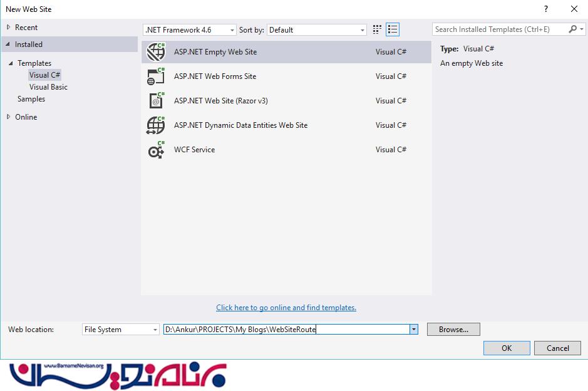Select the Installed category label

pyautogui.click(x=29, y=44)
